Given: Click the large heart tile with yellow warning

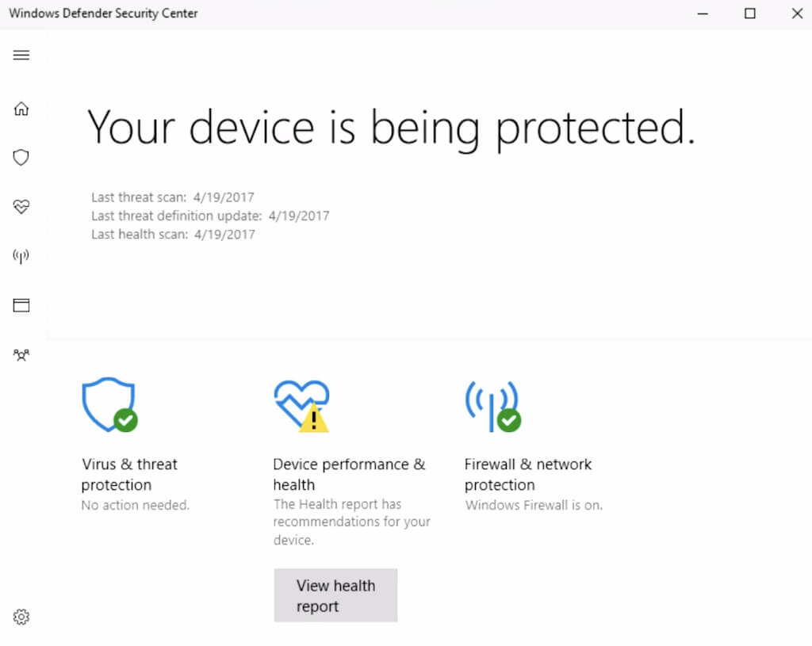Looking at the screenshot, I should [x=301, y=405].
